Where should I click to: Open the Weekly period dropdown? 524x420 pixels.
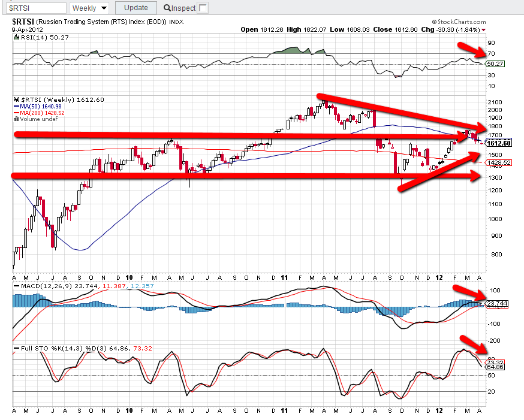pyautogui.click(x=89, y=8)
